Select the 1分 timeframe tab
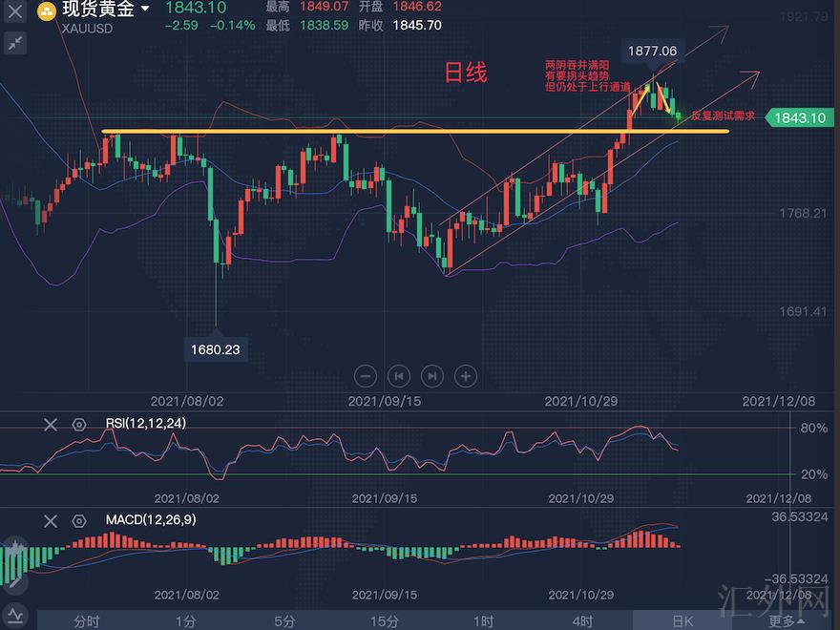The image size is (840, 630). point(185,621)
